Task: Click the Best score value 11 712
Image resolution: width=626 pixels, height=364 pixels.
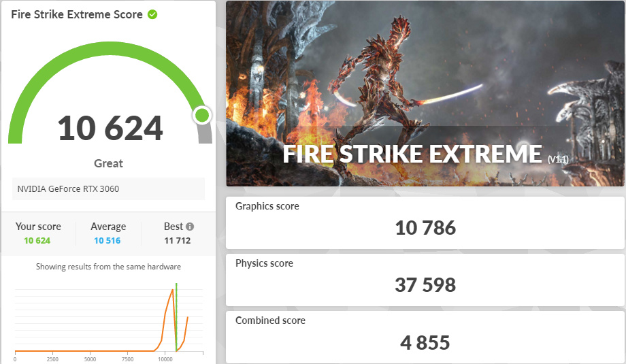Action: (x=178, y=241)
